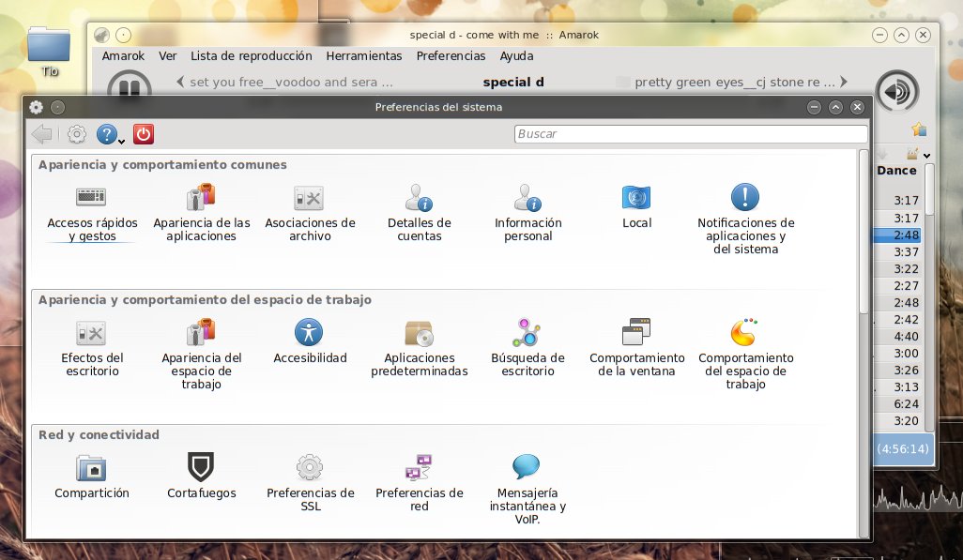
Task: Open Apariencia de las aplicaciones module
Action: click(202, 213)
